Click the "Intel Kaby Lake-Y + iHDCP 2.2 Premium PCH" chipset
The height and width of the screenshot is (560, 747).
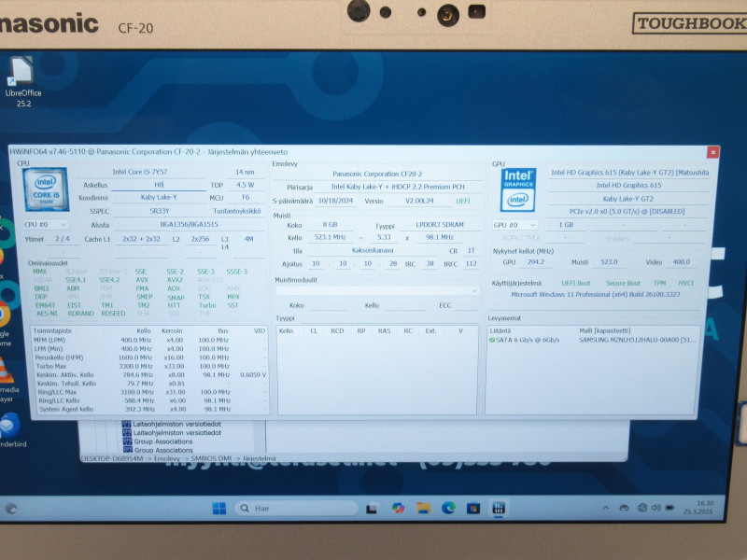(x=398, y=187)
